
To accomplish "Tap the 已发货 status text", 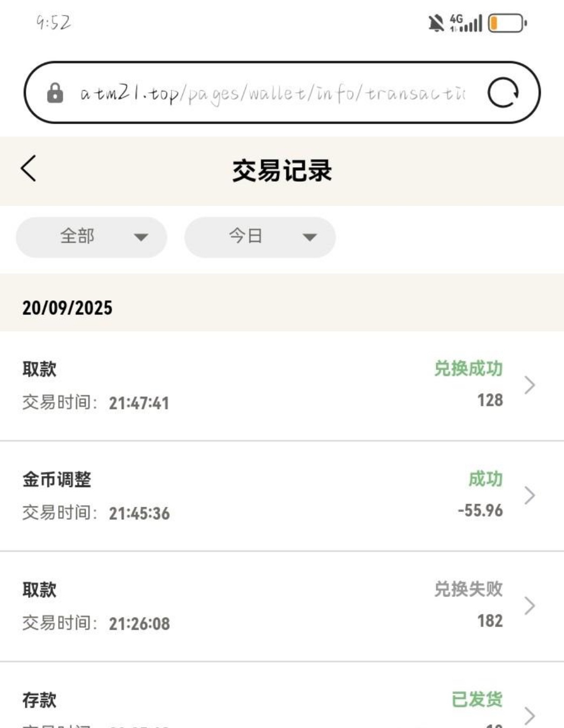I will point(477,699).
